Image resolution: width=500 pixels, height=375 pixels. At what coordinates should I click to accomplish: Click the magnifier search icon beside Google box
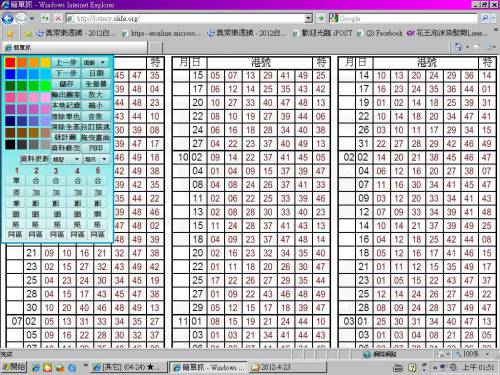point(485,18)
